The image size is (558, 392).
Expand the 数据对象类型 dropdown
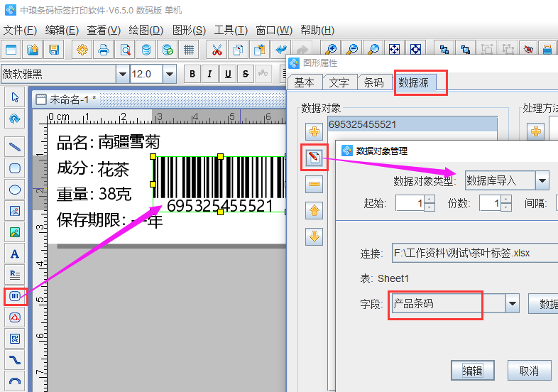542,180
